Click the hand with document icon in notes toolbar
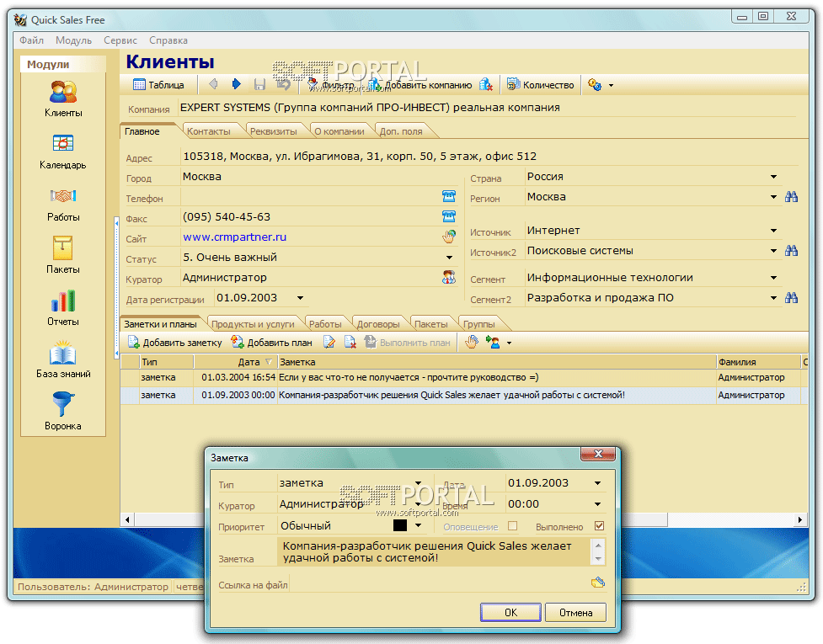 point(472,343)
